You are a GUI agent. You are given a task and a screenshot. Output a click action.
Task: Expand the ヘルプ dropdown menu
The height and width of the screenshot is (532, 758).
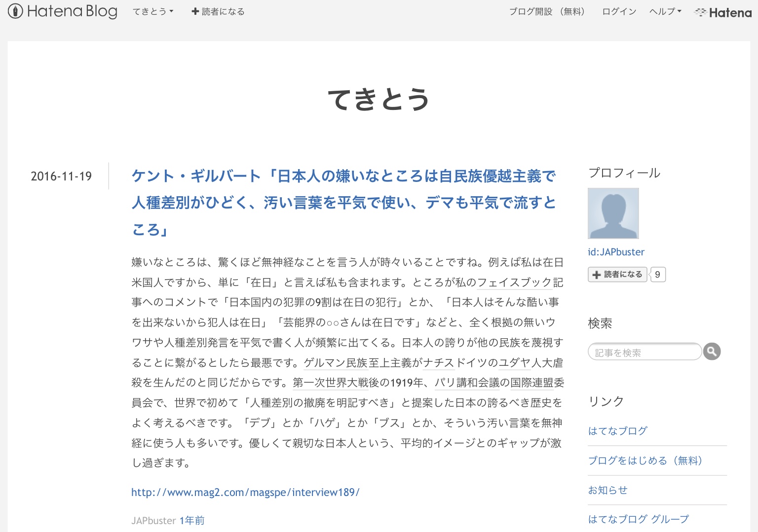tap(665, 11)
